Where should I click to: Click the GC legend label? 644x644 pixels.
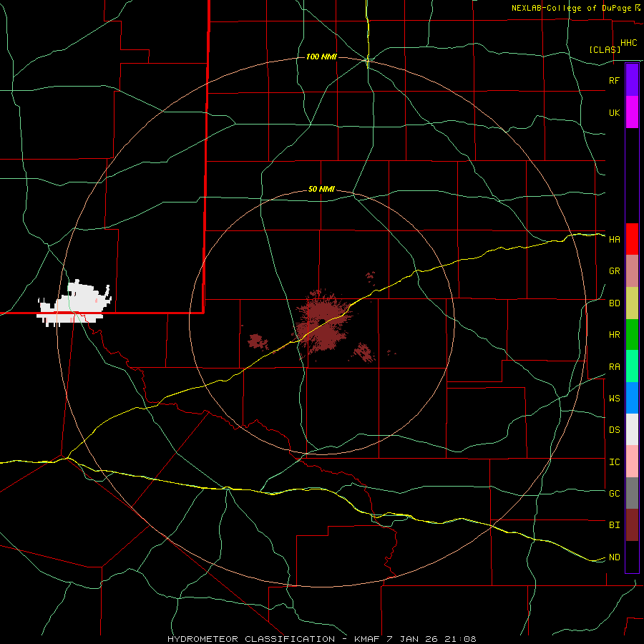pyautogui.click(x=614, y=494)
